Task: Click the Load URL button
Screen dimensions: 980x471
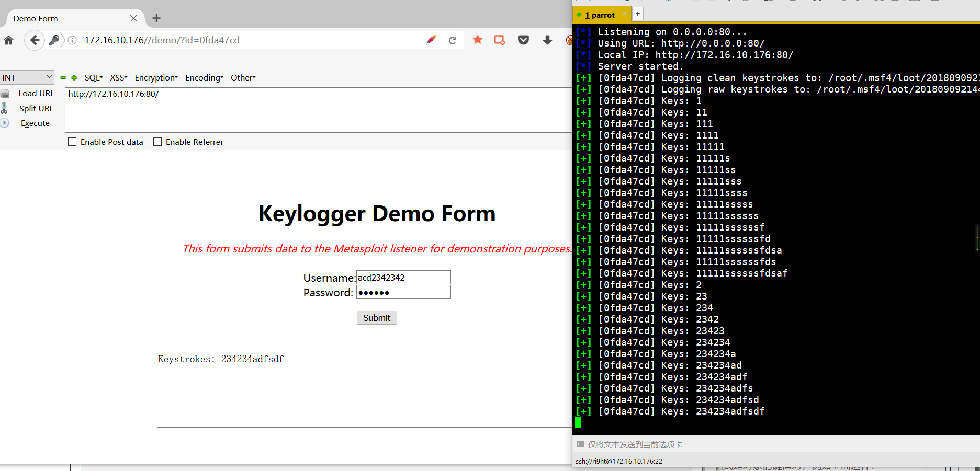Action: click(x=37, y=93)
